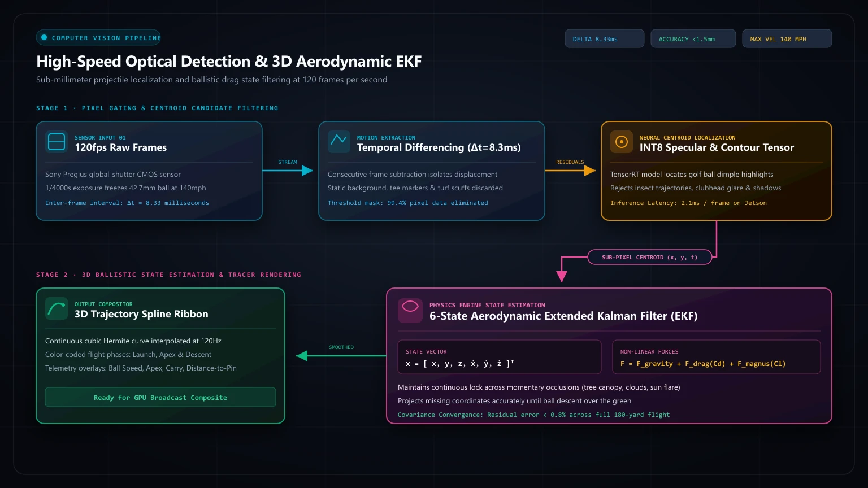The width and height of the screenshot is (868, 488).
Task: Click the RESIDUALS connector label
Action: tap(570, 162)
